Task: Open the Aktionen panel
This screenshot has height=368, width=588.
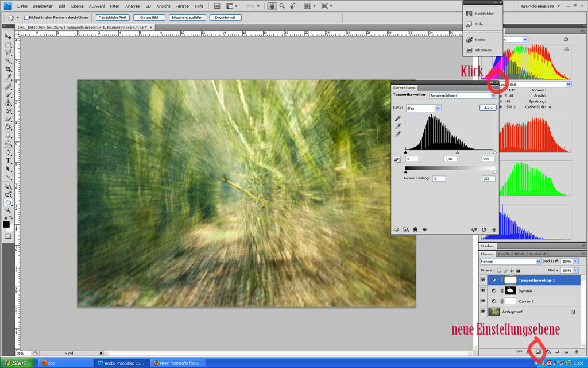Action: [x=482, y=50]
